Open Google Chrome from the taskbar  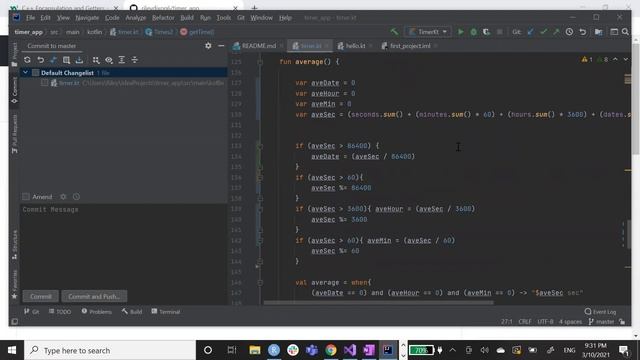point(331,350)
